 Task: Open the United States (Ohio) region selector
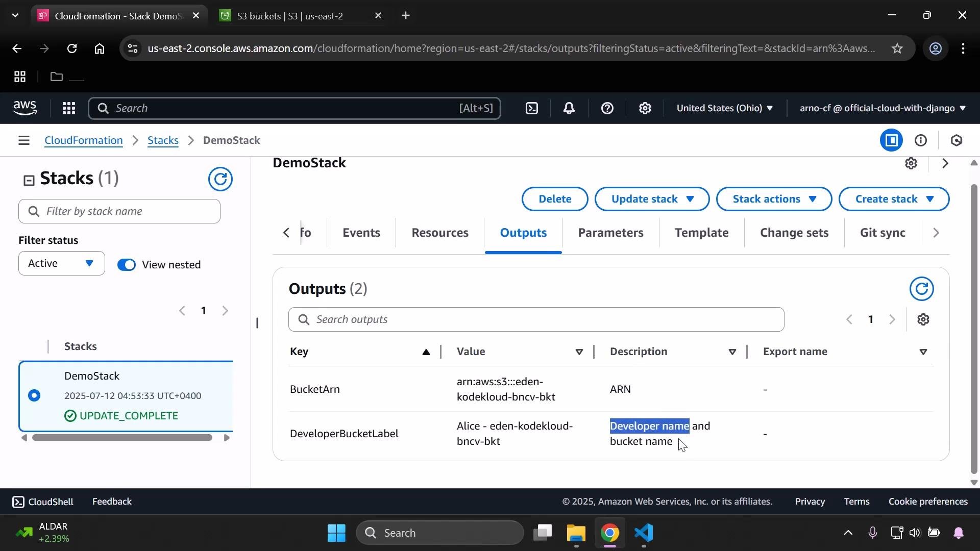tap(724, 108)
